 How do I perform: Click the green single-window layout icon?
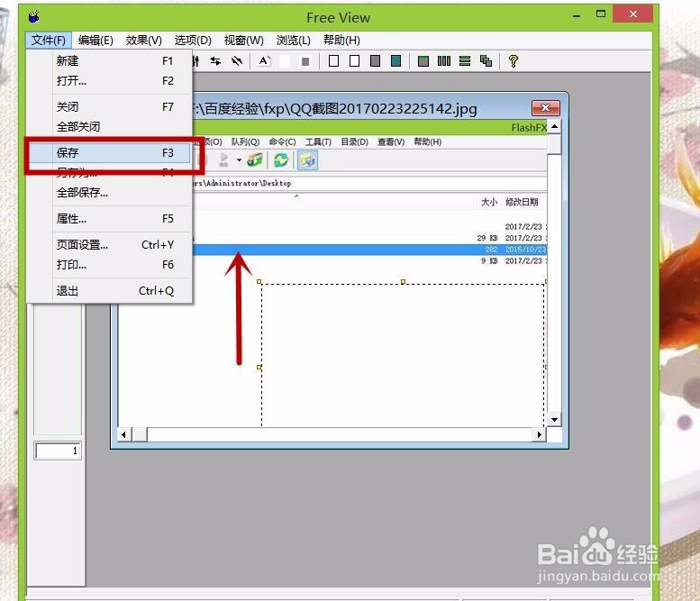click(423, 61)
